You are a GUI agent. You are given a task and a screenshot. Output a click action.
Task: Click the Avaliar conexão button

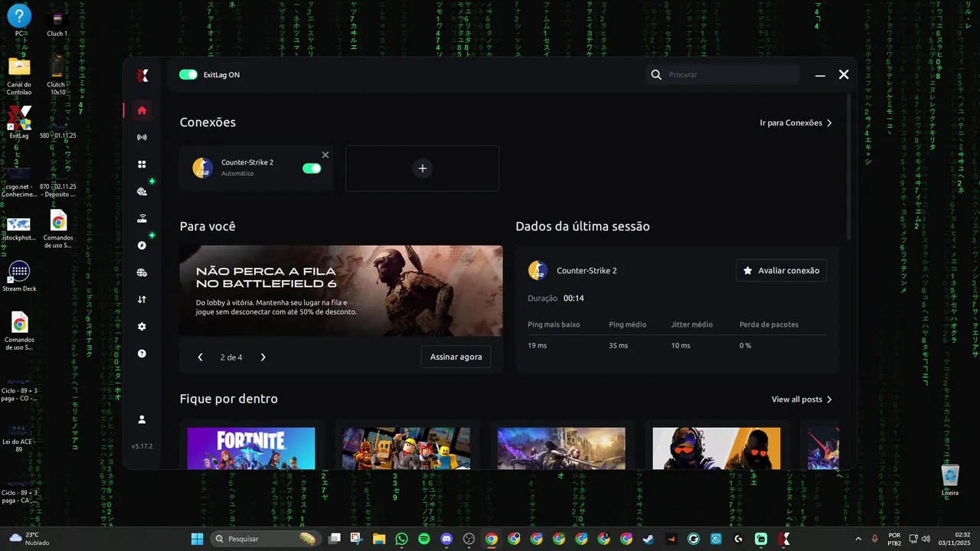781,271
